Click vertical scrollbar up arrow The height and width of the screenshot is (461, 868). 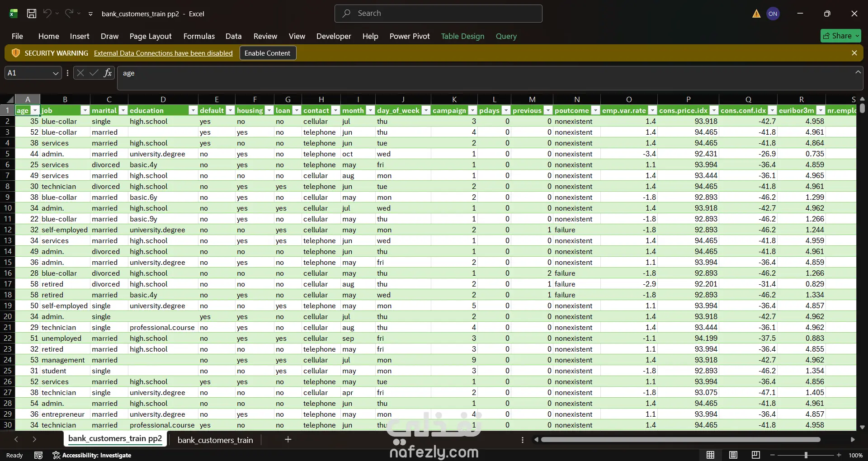[862, 99]
